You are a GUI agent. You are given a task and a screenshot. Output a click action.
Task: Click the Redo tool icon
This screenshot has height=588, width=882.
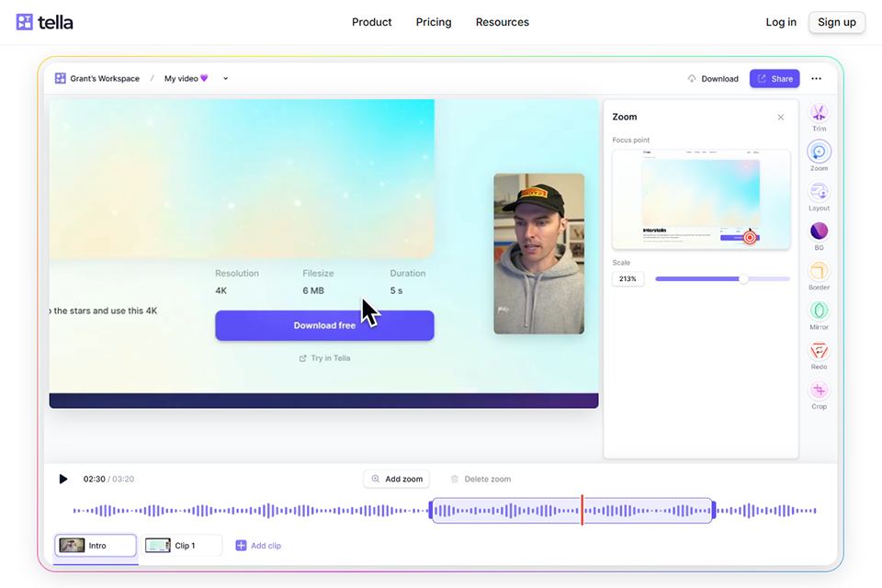(x=819, y=351)
